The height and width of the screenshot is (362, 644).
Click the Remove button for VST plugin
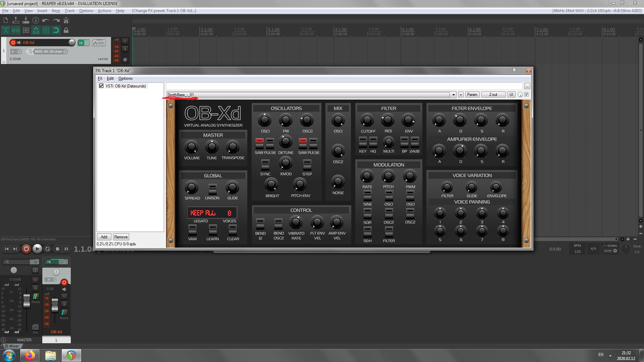pyautogui.click(x=120, y=236)
